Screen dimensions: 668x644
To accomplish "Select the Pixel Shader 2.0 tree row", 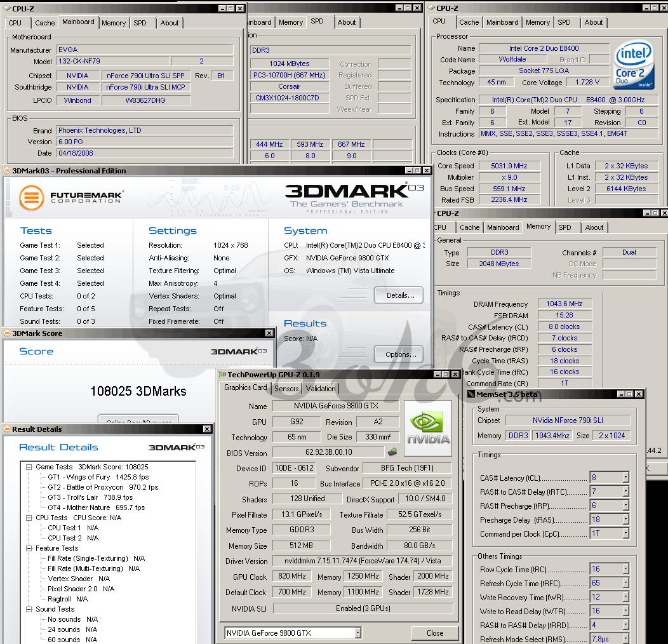I will point(81,589).
